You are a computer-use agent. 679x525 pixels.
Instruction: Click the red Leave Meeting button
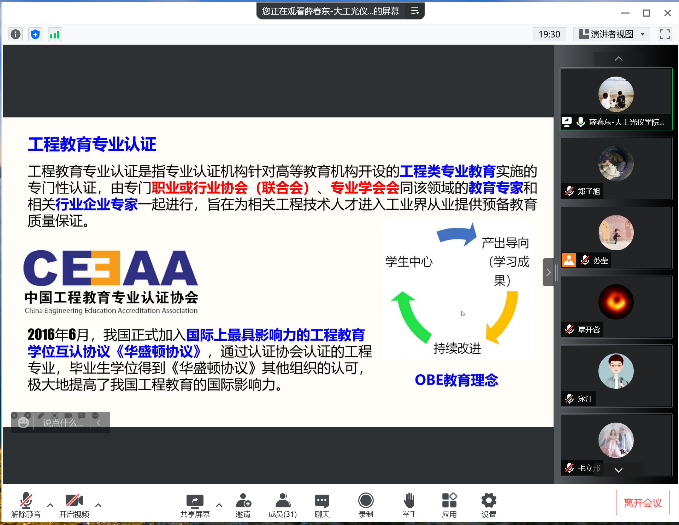(643, 503)
